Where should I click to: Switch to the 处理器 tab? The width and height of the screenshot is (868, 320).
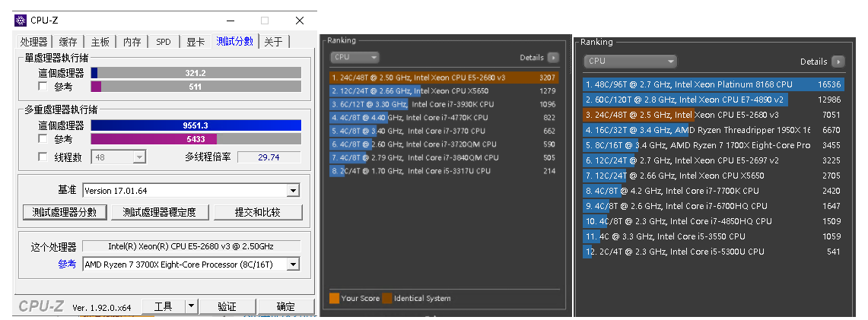click(x=34, y=42)
